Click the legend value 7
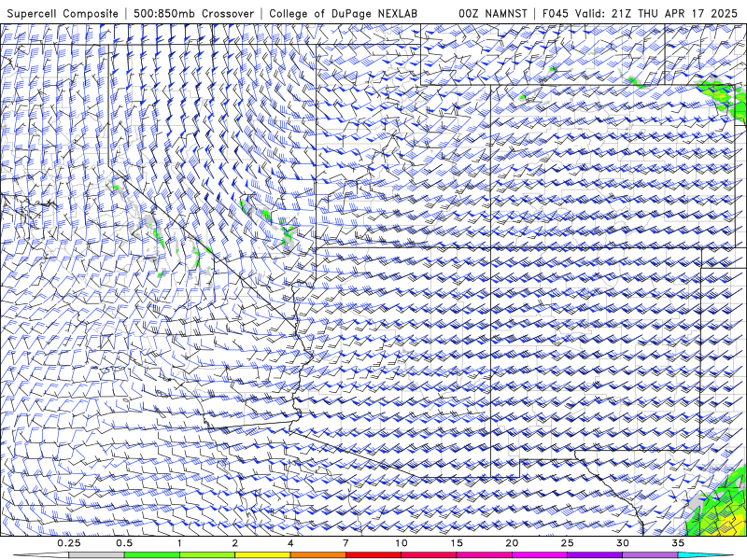 coord(345,543)
